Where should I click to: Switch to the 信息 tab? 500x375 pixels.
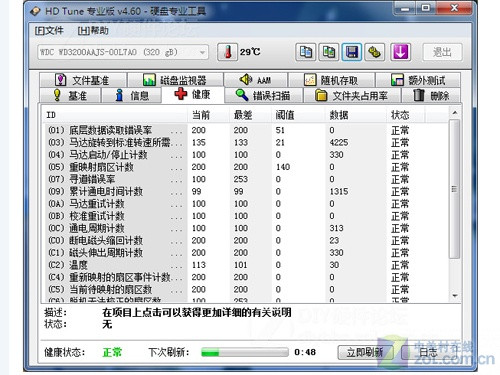coord(132,96)
